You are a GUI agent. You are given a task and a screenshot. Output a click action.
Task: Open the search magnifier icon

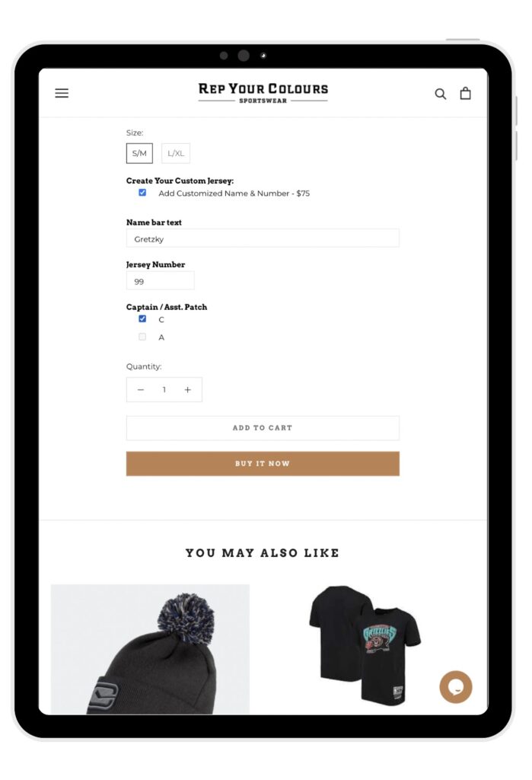point(440,94)
